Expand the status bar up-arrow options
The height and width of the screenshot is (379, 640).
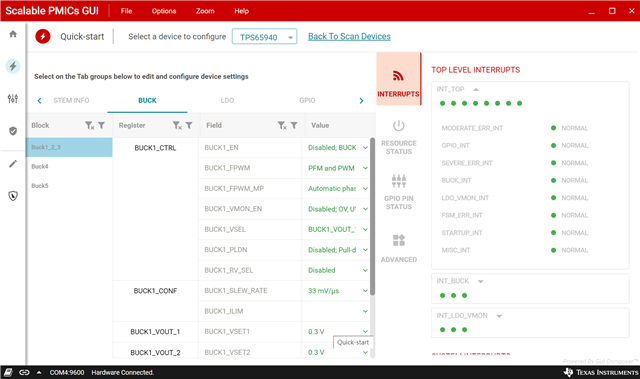coord(39,372)
